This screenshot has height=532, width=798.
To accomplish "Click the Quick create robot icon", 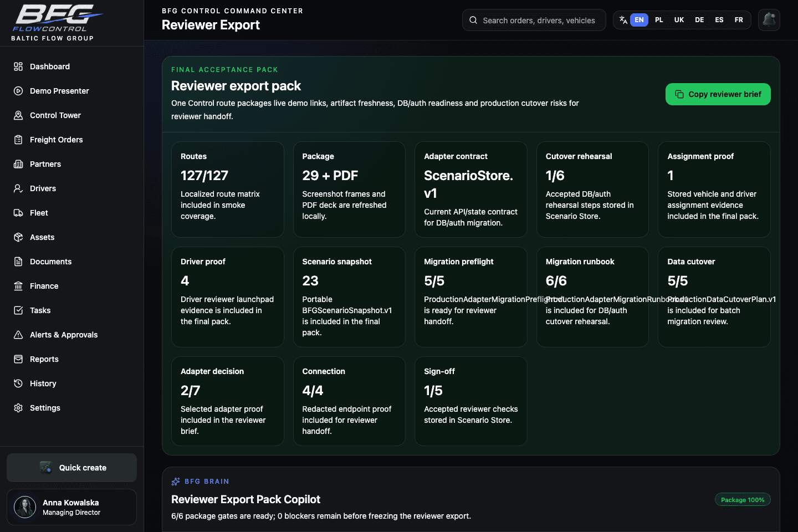I will (x=46, y=468).
